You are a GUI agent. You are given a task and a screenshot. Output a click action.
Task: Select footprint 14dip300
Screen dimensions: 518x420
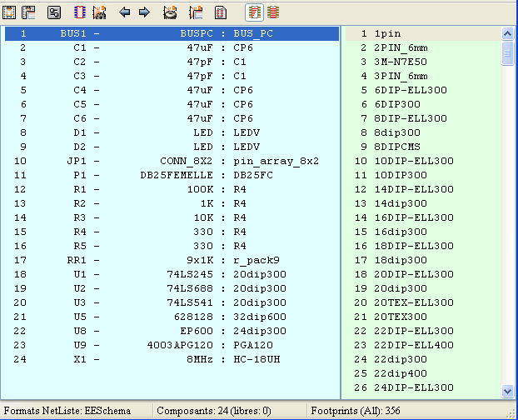point(423,203)
